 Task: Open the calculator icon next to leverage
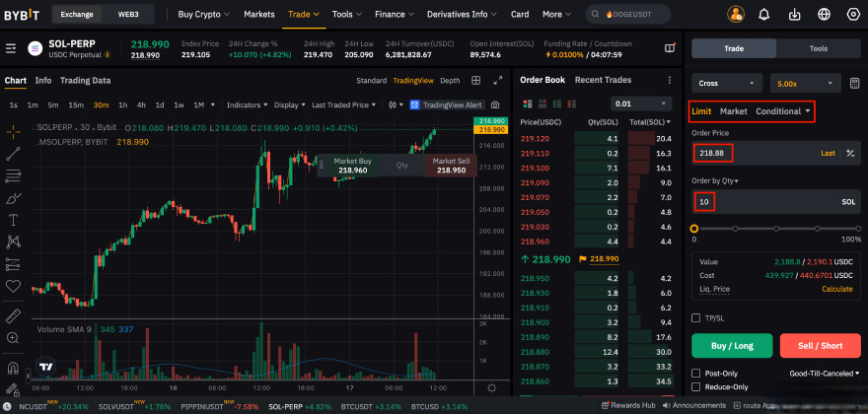click(x=854, y=84)
